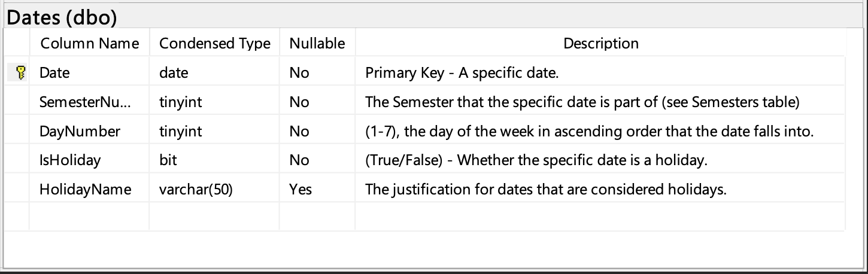Viewport: 868px width, 274px height.
Task: Click the Primary Key description text
Action: click(x=462, y=73)
